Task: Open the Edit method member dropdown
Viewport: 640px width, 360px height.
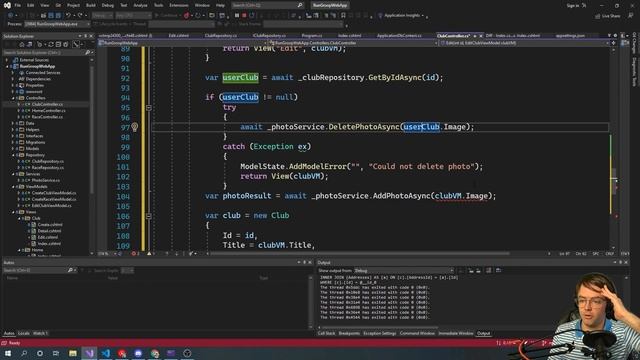Action: coord(525,43)
